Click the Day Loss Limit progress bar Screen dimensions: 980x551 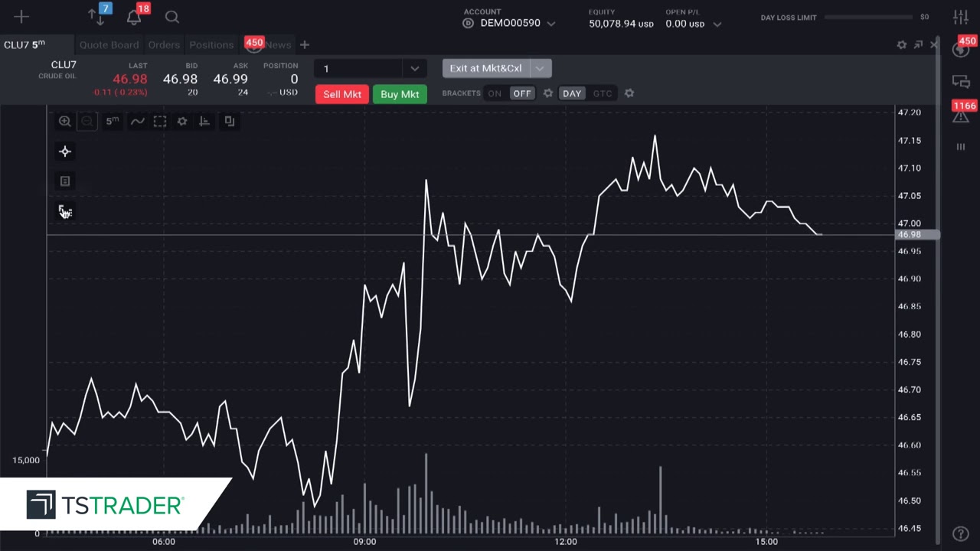pyautogui.click(x=868, y=17)
